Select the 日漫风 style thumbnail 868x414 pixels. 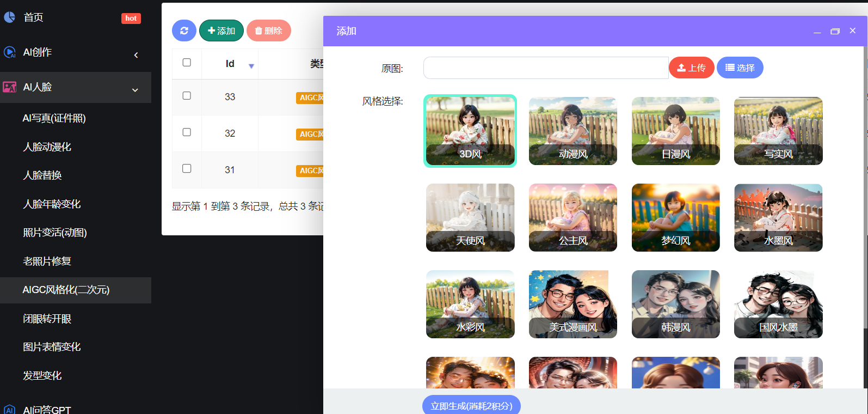click(x=676, y=131)
